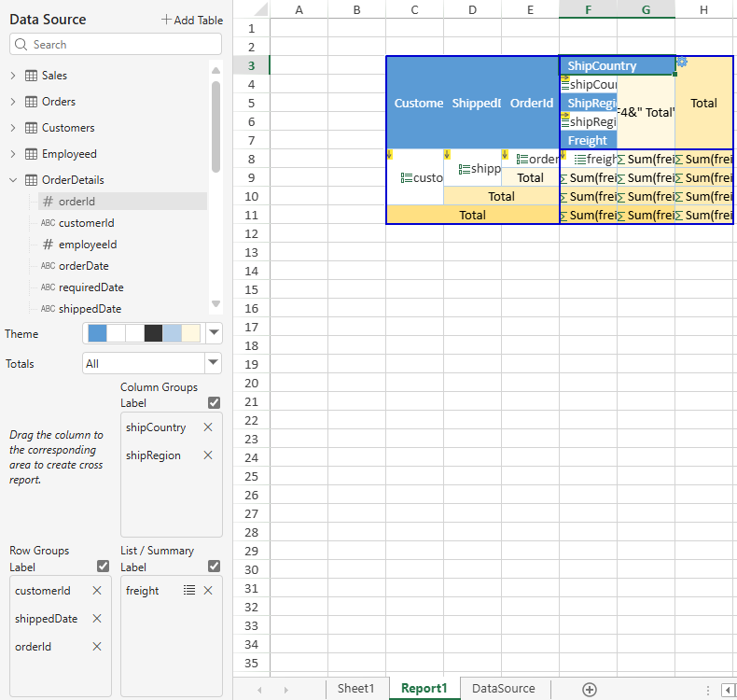Open the Totals dropdown
Screen dimensions: 737x700
point(214,363)
